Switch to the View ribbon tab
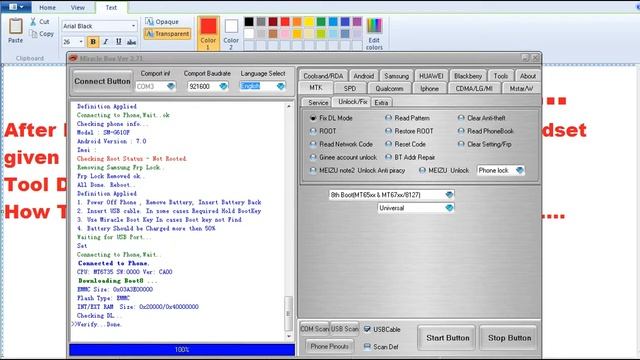The image size is (640, 360). 78,7
